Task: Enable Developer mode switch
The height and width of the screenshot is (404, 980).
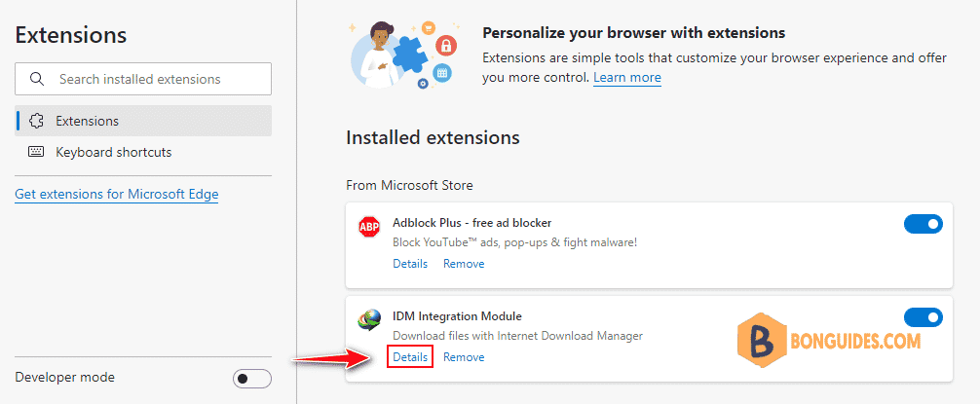Action: tap(252, 379)
